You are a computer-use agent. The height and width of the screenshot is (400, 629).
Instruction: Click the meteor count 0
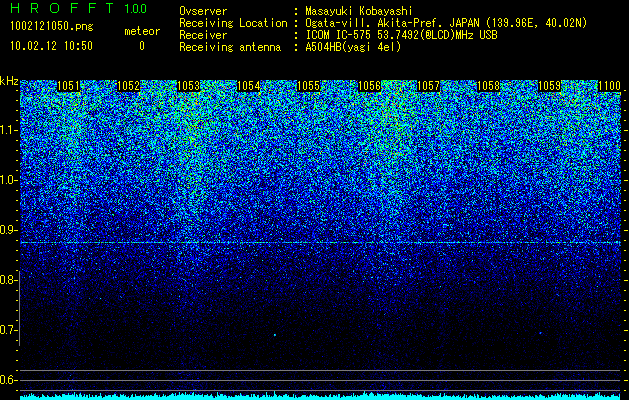click(142, 46)
